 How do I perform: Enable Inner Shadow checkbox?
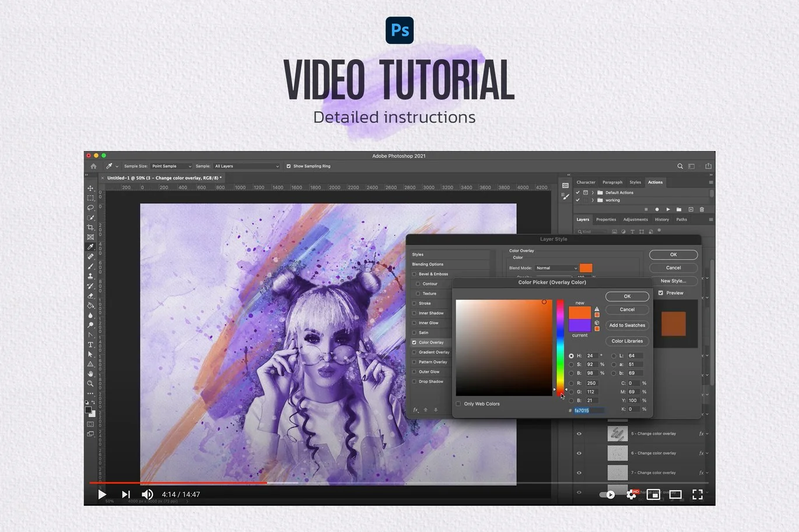coord(415,313)
